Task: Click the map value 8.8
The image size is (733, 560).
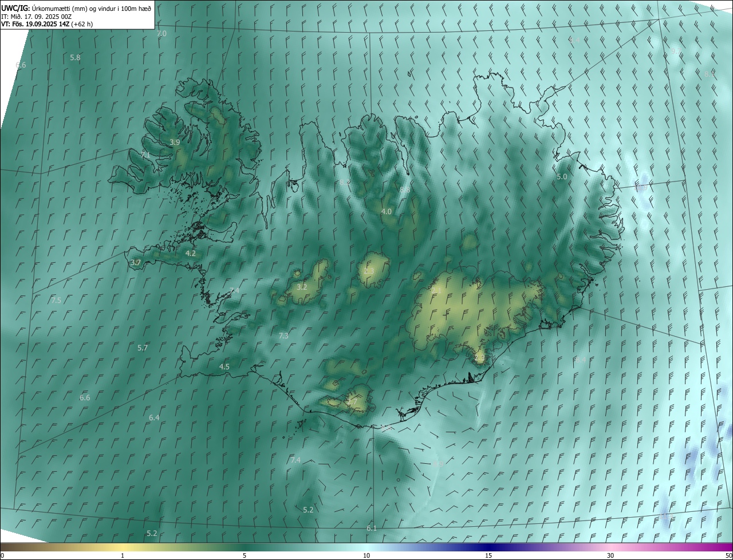Action: click(405, 190)
